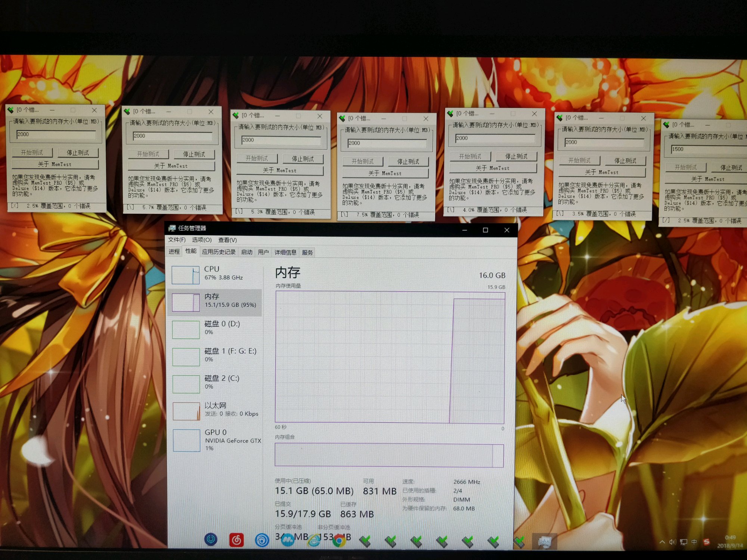Click the volume speaker tray icon

[x=672, y=542]
